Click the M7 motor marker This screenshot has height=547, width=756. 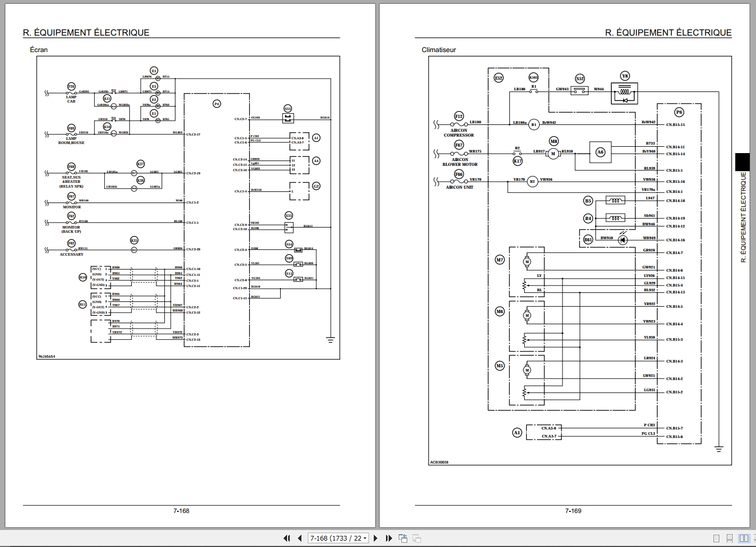coord(499,260)
